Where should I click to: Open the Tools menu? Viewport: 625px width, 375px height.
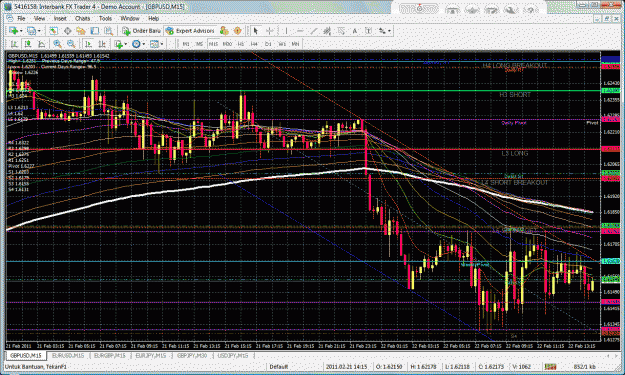pyautogui.click(x=105, y=18)
